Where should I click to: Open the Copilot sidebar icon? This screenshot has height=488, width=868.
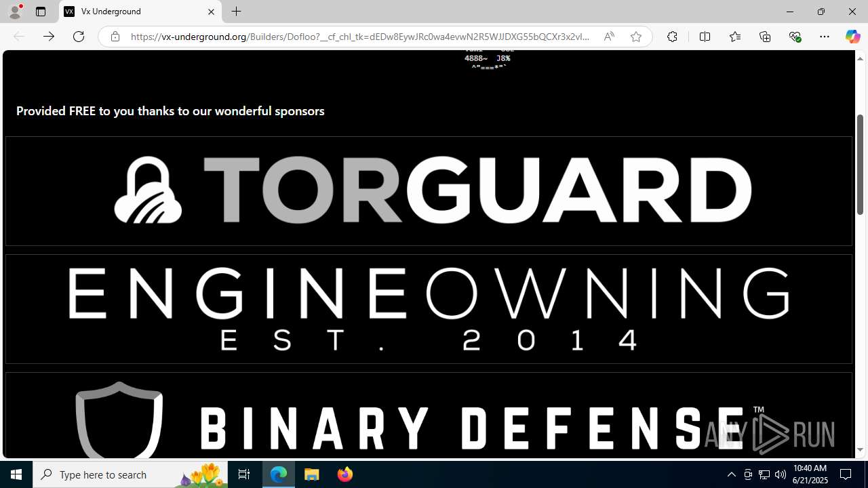click(x=852, y=37)
